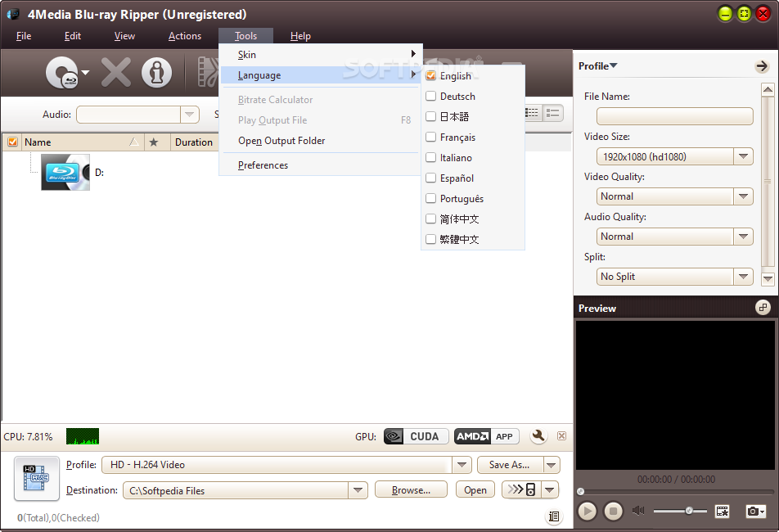779x532 pixels.
Task: Stop the preview playback
Action: click(x=613, y=511)
